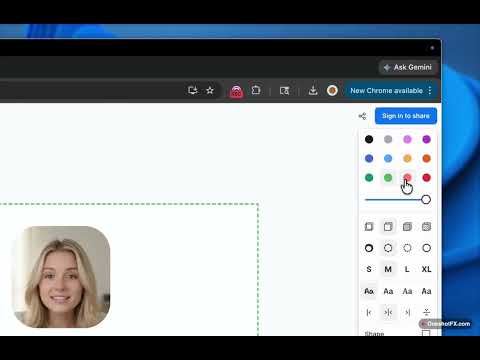Align text to middle
This screenshot has width=480, height=360.
tap(388, 312)
